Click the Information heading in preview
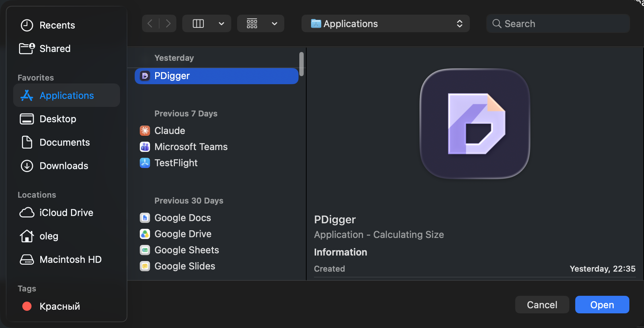The height and width of the screenshot is (328, 644). point(341,252)
